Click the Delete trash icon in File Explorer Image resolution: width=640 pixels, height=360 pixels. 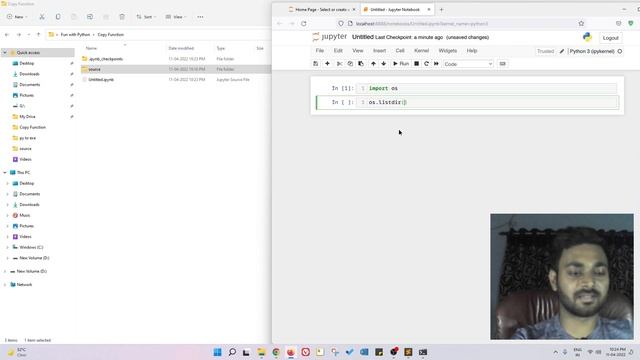pyautogui.click(x=122, y=17)
